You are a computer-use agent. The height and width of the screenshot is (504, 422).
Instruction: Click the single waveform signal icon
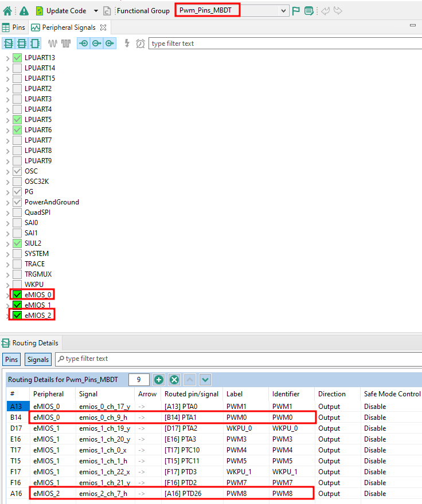tap(53, 44)
